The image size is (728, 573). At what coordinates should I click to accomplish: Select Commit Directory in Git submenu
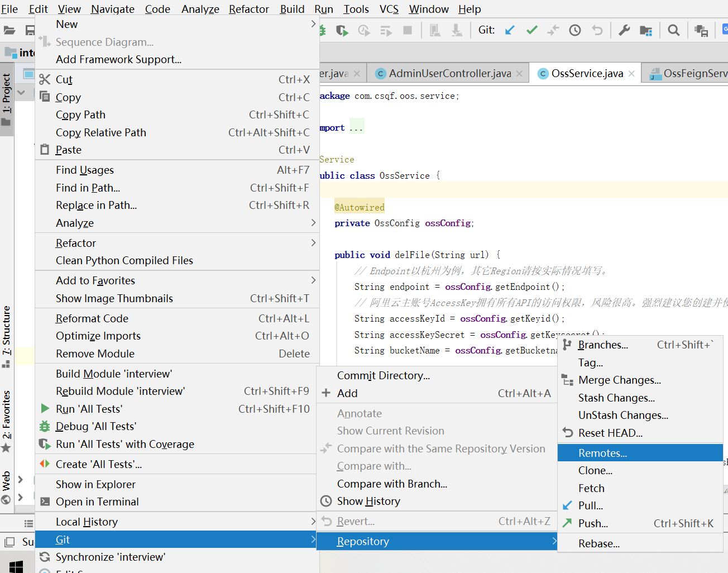coord(437,375)
